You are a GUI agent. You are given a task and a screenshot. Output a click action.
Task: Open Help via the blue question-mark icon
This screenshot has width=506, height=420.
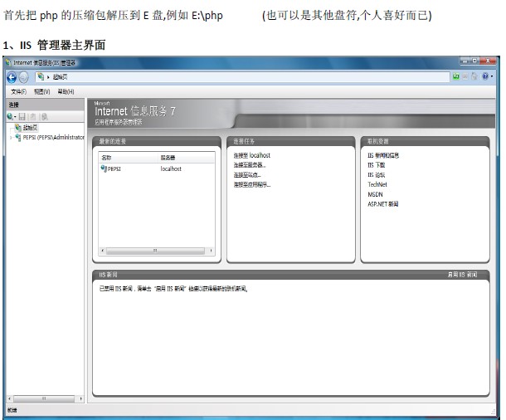(484, 76)
